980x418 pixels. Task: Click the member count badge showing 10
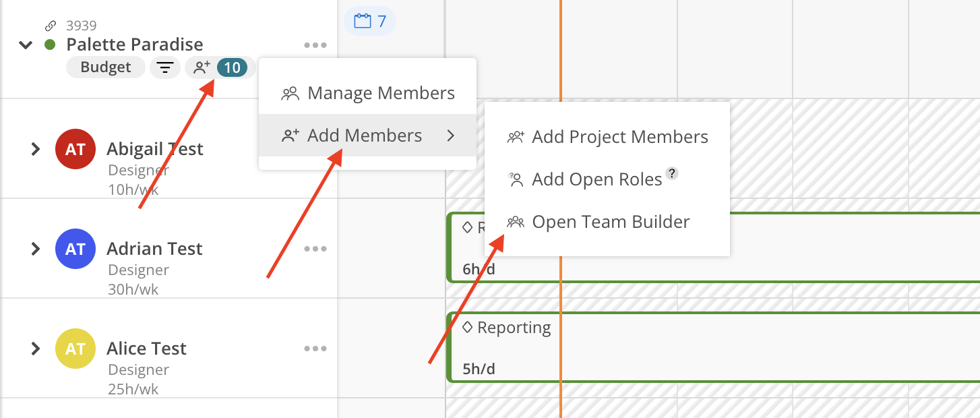(x=232, y=67)
